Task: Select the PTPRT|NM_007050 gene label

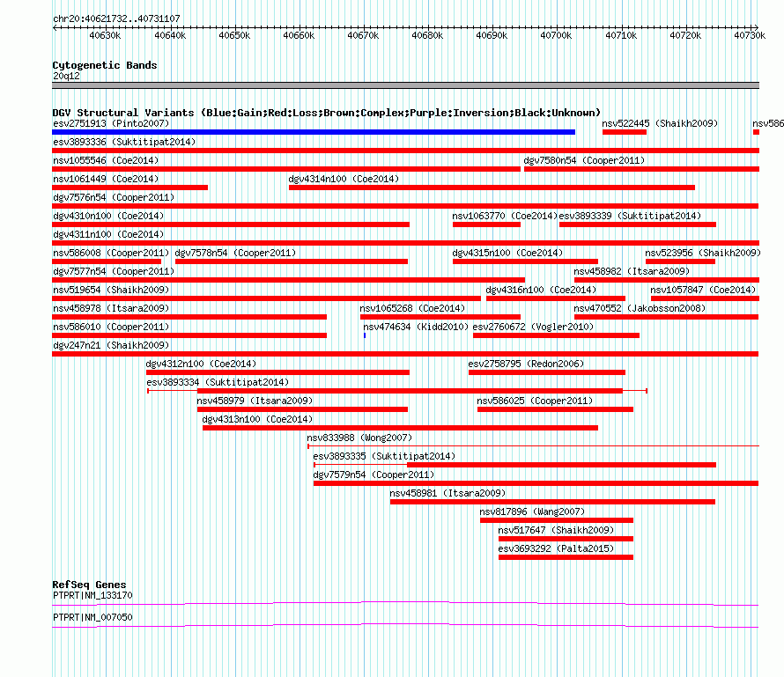Action: click(92, 617)
